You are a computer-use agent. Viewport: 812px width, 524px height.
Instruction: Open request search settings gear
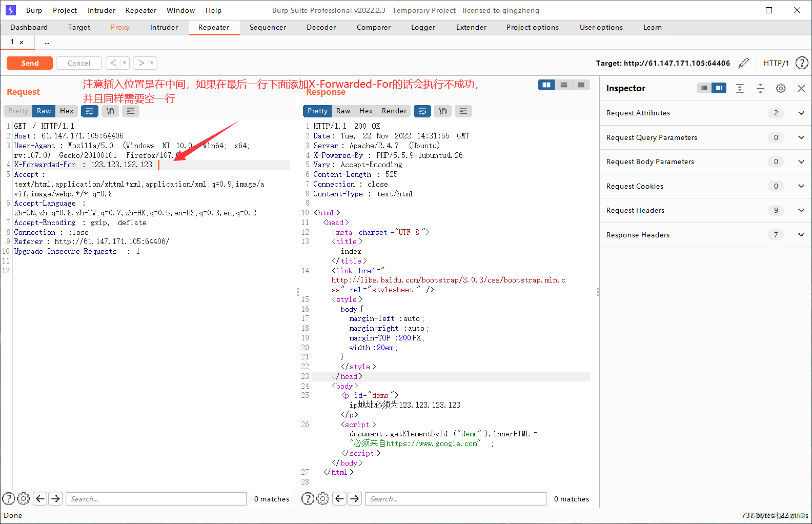[24, 498]
